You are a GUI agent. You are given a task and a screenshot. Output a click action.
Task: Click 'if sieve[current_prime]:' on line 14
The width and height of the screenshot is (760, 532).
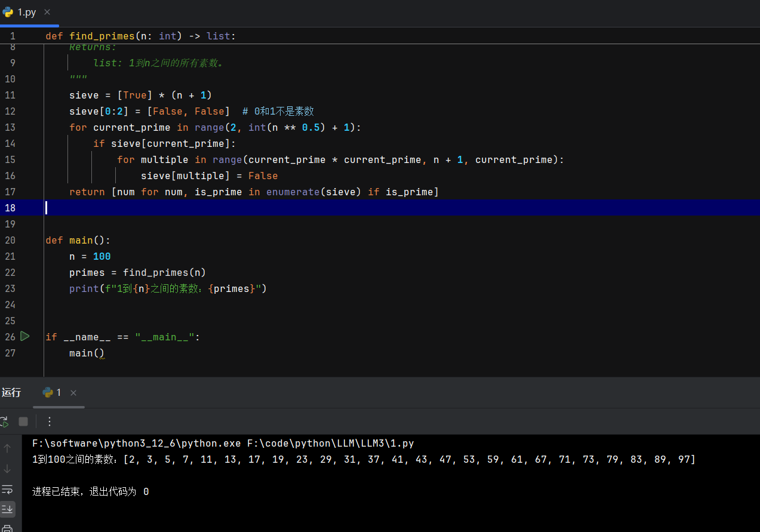coord(165,143)
